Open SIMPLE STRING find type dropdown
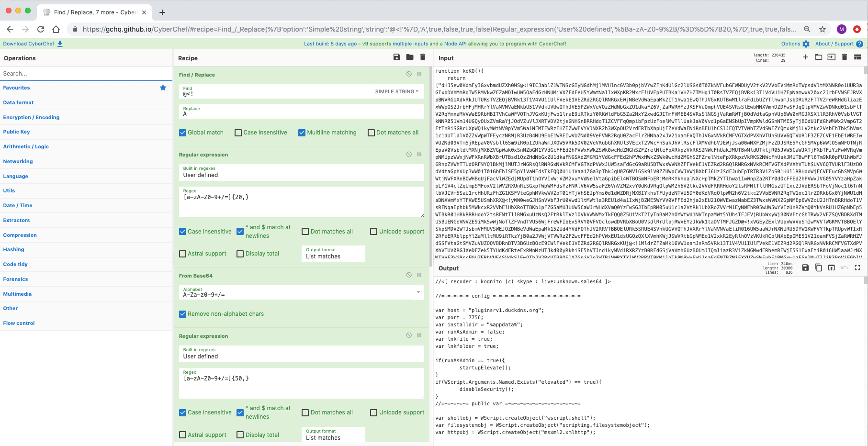 point(397,91)
